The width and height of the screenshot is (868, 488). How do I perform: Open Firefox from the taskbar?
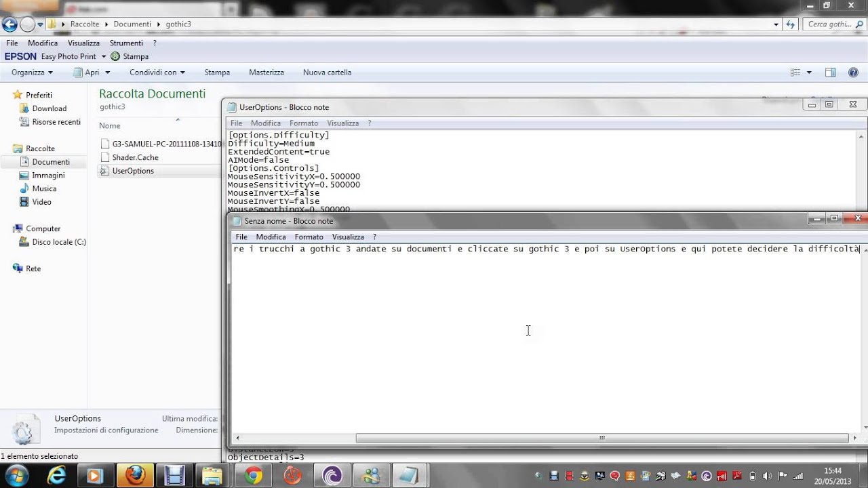pos(135,476)
